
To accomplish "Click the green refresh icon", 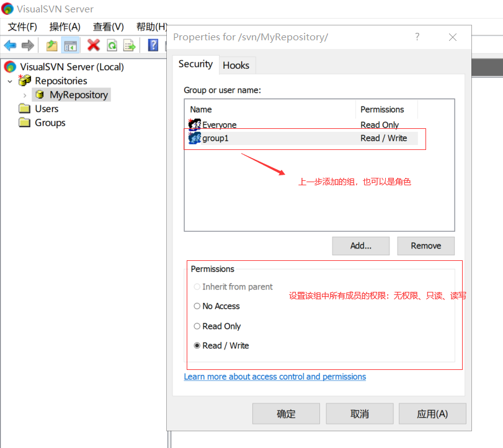I will click(112, 45).
